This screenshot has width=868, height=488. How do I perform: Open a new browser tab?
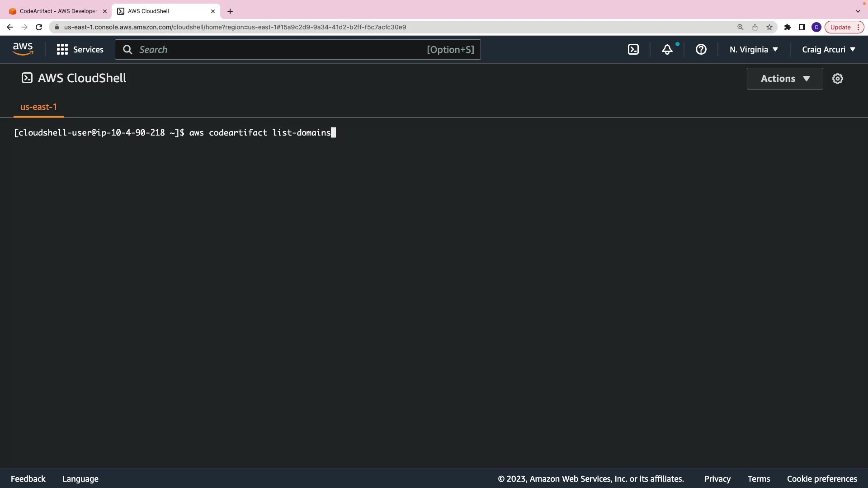tap(230, 11)
